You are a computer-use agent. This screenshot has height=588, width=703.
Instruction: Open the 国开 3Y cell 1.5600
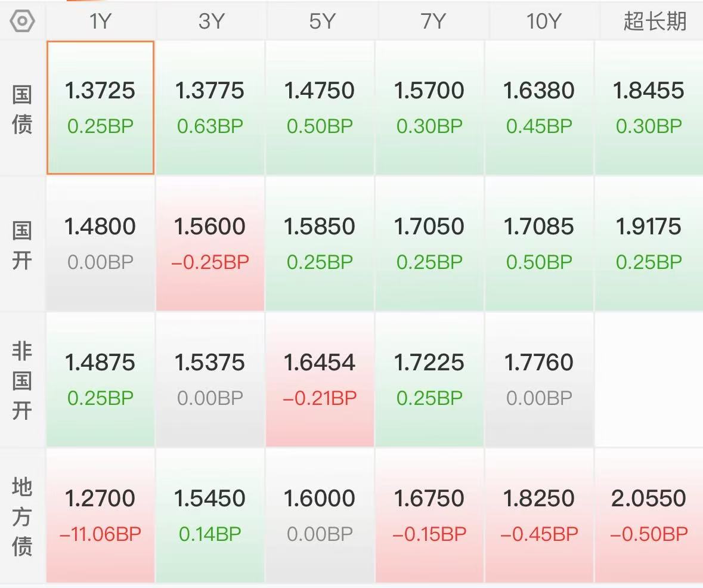click(x=210, y=244)
